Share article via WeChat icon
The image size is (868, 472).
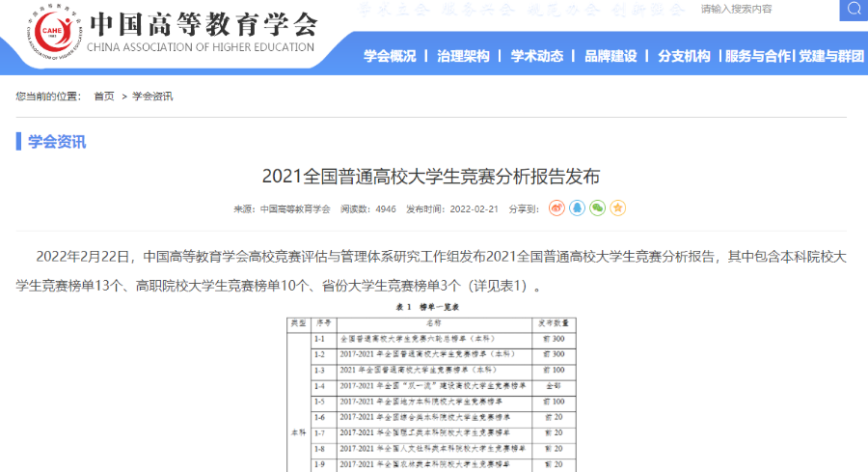(598, 208)
